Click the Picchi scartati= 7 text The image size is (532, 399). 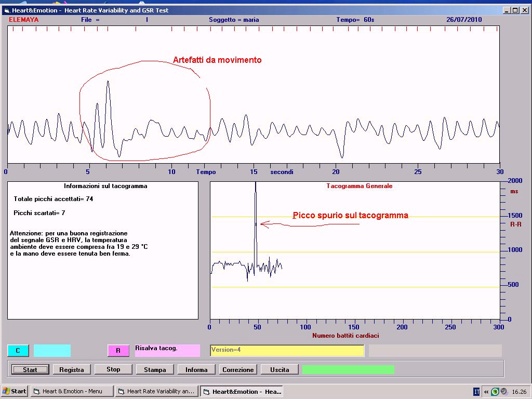[39, 213]
